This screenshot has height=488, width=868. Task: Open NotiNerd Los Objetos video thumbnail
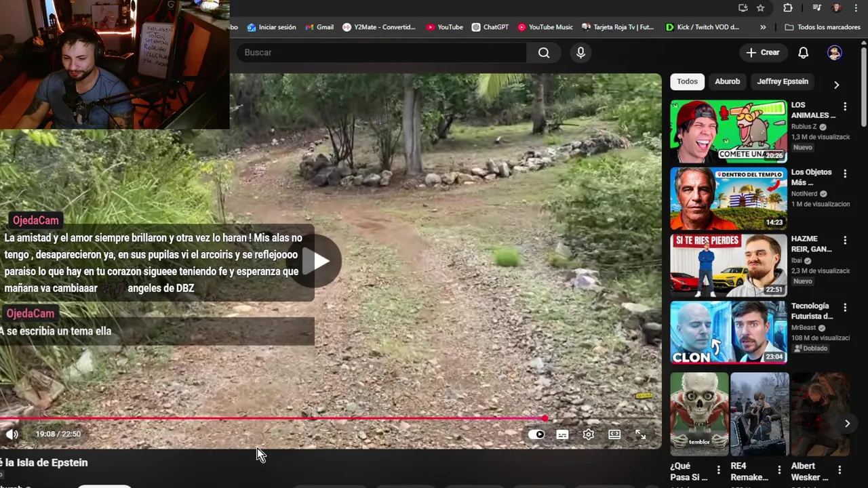728,199
